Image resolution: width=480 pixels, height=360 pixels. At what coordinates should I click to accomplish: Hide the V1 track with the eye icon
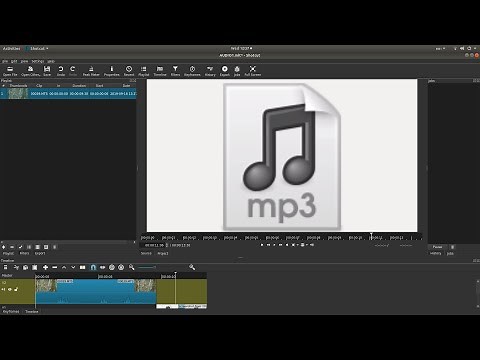point(10,289)
